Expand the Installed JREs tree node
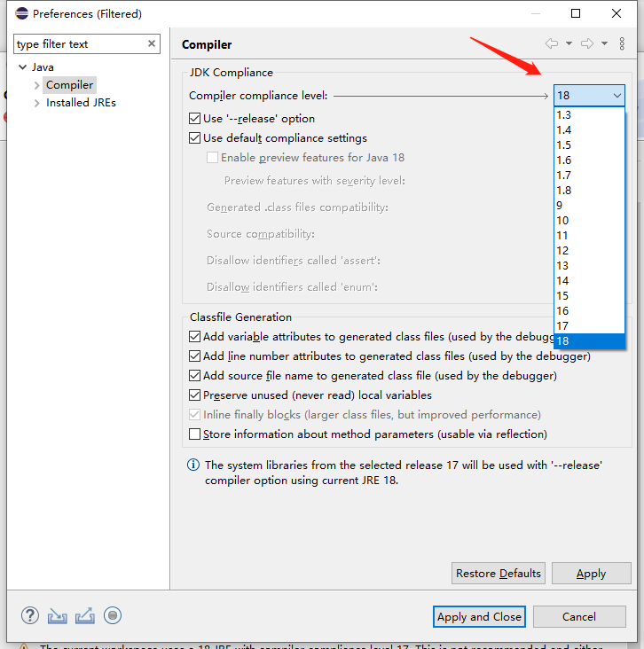The height and width of the screenshot is (649, 644). (36, 103)
